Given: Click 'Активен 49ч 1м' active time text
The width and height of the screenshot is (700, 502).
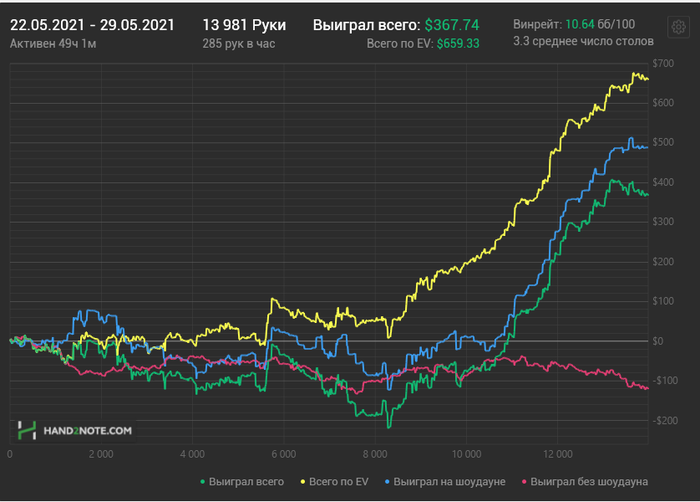Looking at the screenshot, I should point(53,44).
